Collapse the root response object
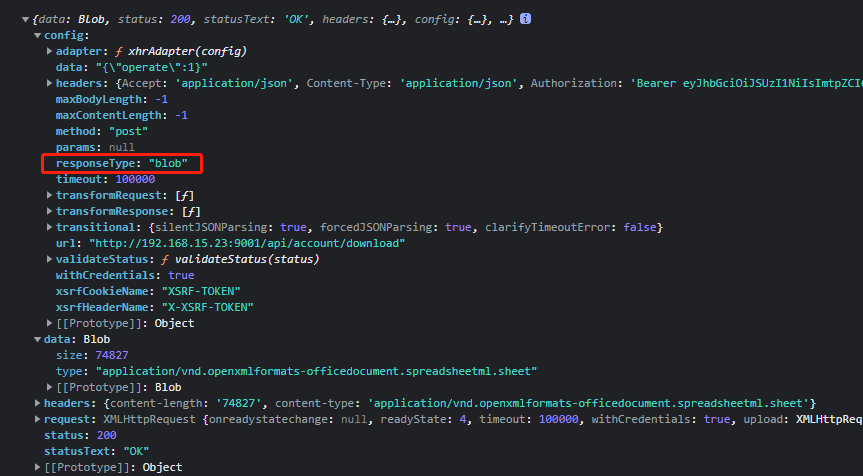This screenshot has height=476, width=863. 25,20
